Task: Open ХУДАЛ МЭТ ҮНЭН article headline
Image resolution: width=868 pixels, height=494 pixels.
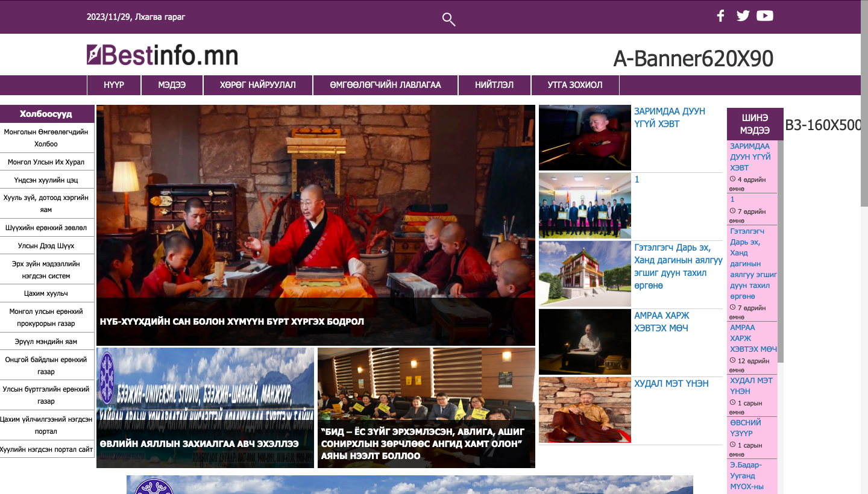Action: pos(671,384)
